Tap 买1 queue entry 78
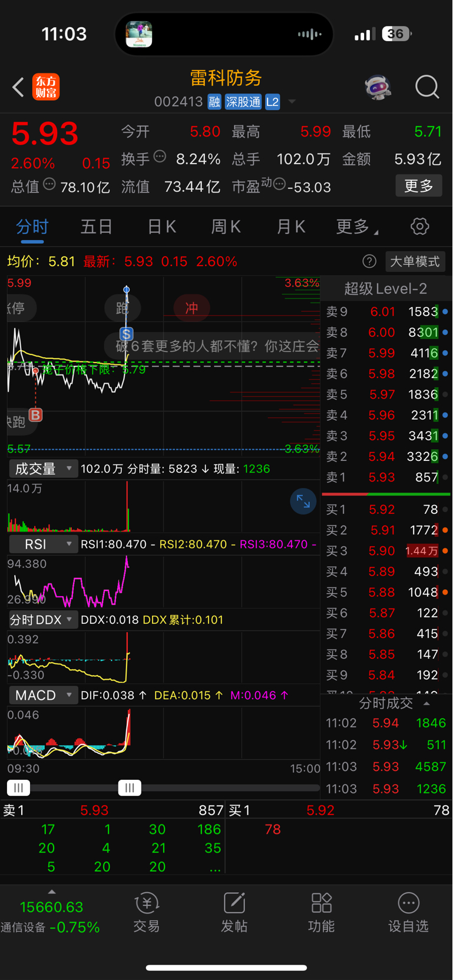453x980 pixels. [273, 829]
